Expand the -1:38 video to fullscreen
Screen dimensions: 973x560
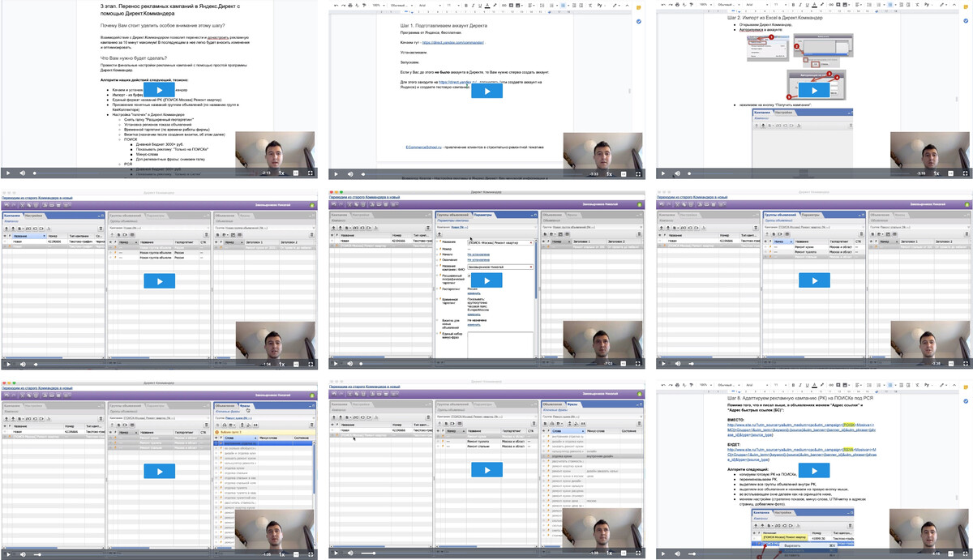[x=638, y=554]
